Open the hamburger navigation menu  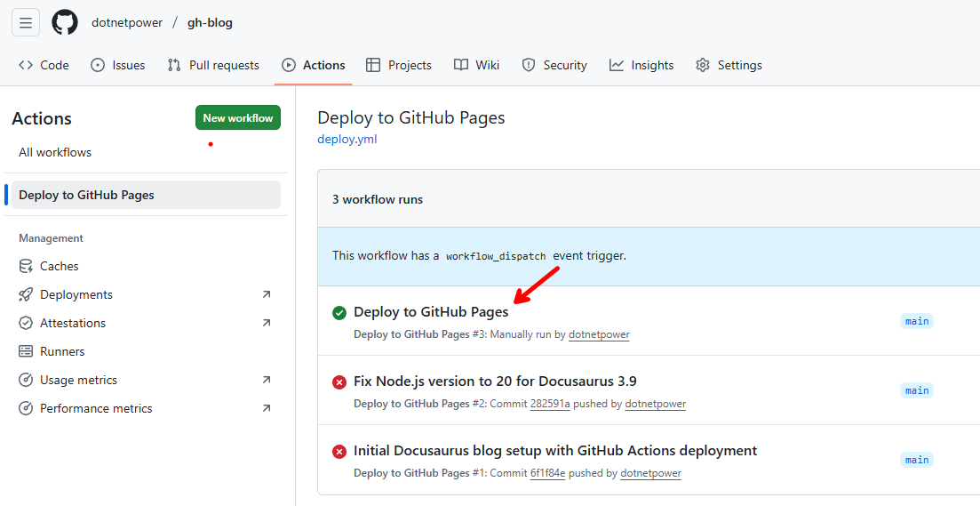tap(26, 22)
